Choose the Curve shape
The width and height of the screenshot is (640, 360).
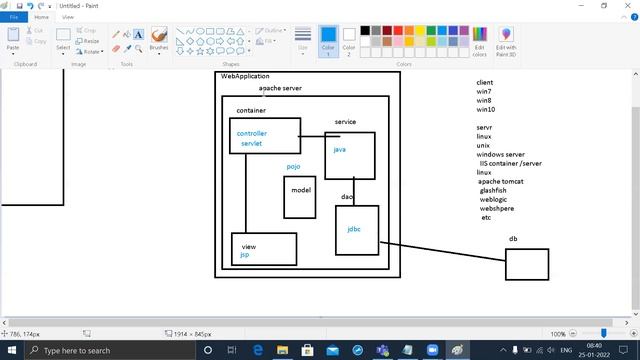pos(190,31)
